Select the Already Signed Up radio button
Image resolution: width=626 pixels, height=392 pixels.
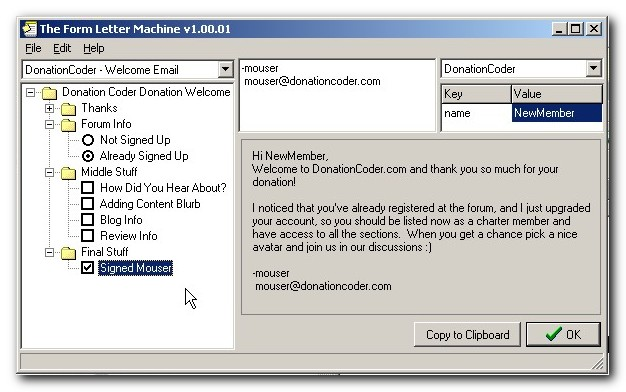coord(88,156)
